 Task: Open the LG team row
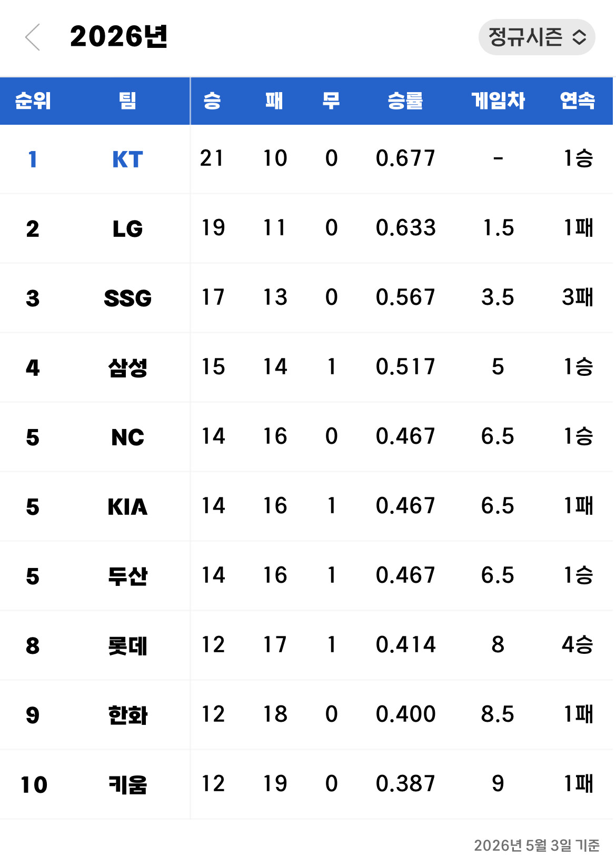click(306, 228)
